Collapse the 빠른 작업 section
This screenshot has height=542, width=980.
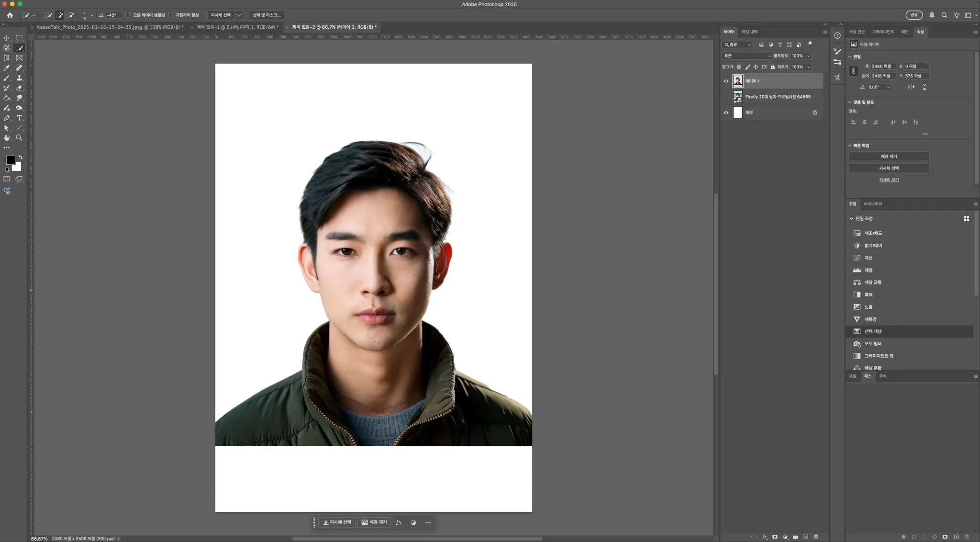coord(850,146)
